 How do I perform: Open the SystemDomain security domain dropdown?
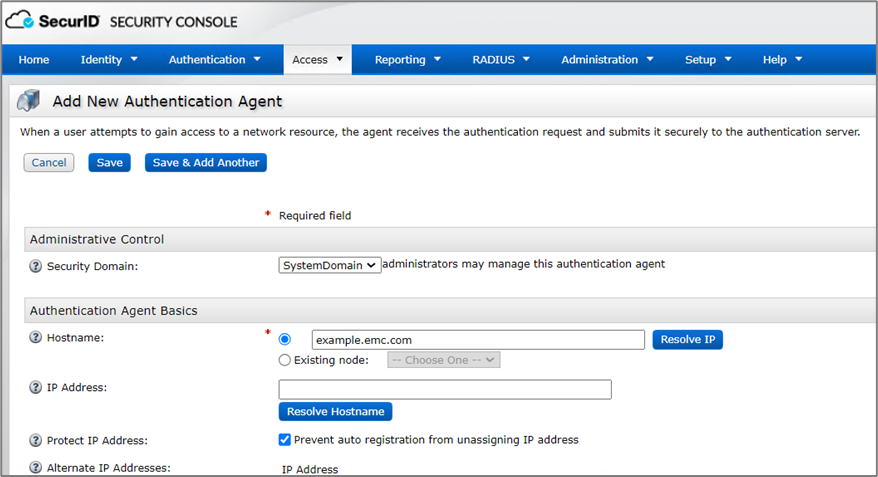tap(329, 265)
